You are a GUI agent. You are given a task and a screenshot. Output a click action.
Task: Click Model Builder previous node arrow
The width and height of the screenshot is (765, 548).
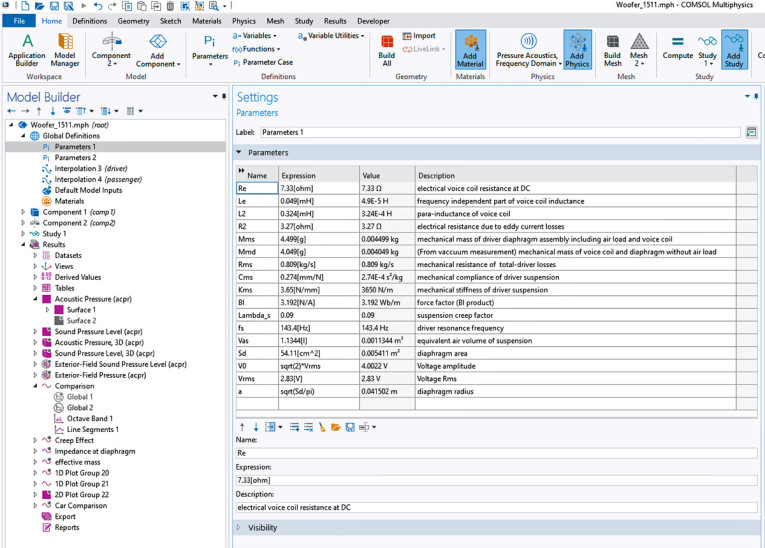tap(12, 111)
